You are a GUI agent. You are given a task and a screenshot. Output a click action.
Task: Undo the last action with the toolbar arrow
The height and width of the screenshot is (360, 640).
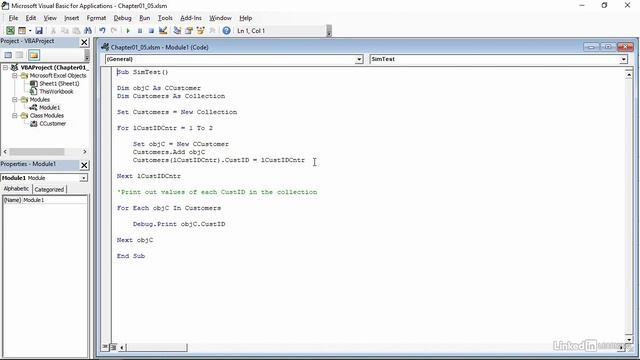pyautogui.click(x=102, y=31)
